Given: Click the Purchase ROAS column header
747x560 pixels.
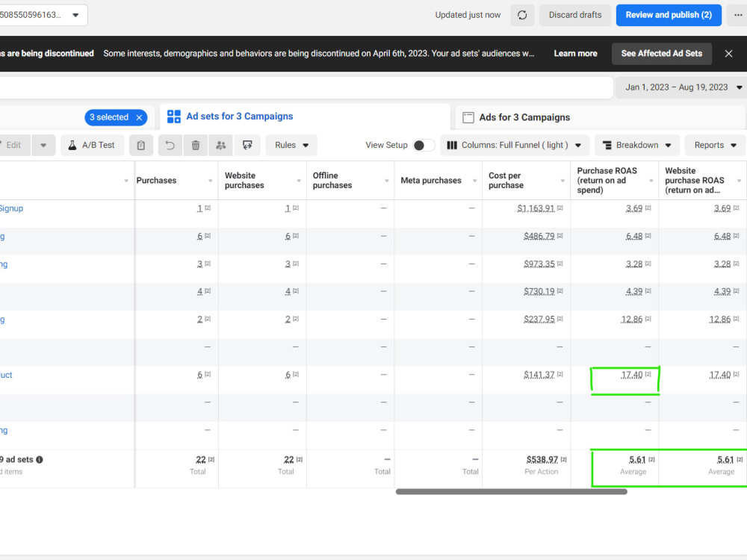Looking at the screenshot, I should tap(607, 181).
